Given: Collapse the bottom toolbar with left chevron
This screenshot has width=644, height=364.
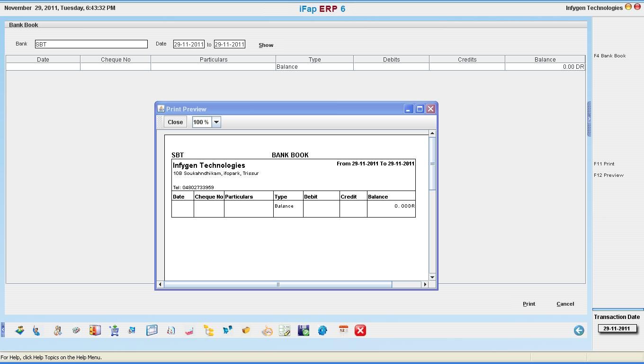Looking at the screenshot, I should point(2,330).
